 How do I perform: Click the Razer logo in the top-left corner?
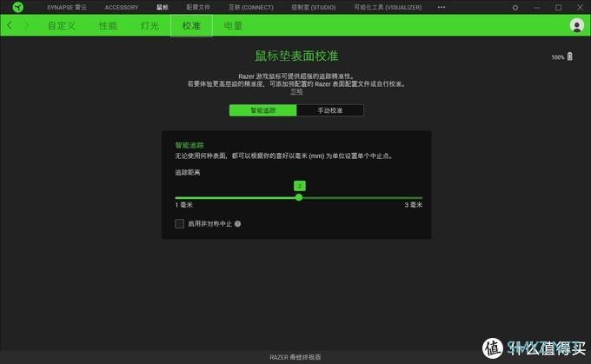point(17,7)
